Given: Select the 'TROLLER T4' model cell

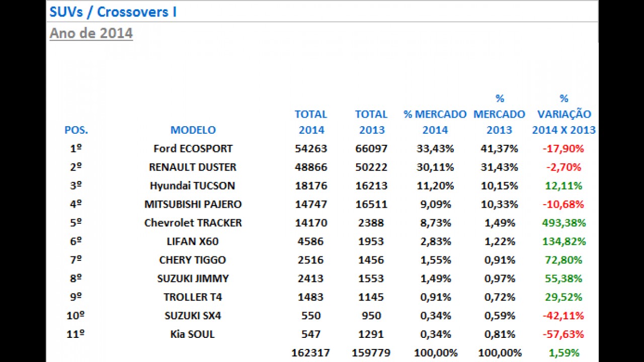Looking at the screenshot, I should pos(193,297).
